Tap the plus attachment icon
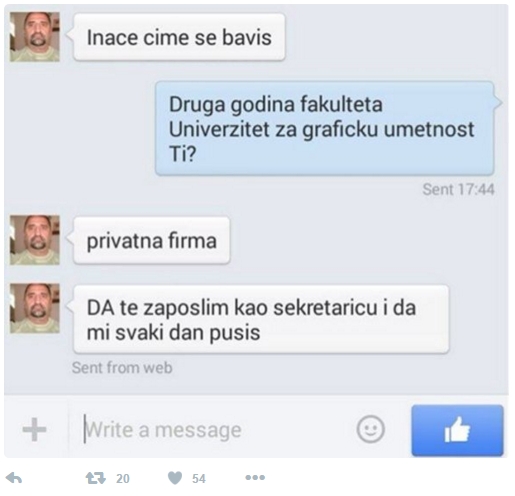 point(34,429)
